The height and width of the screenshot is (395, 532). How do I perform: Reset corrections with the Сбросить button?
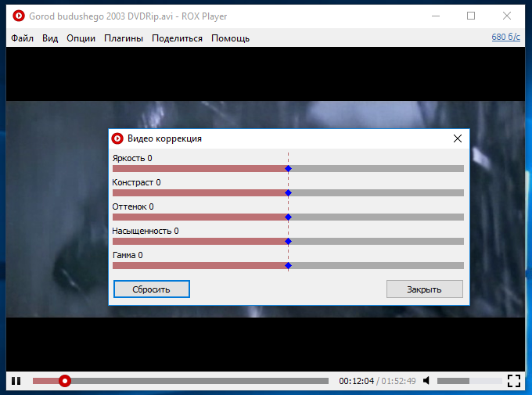tap(151, 289)
